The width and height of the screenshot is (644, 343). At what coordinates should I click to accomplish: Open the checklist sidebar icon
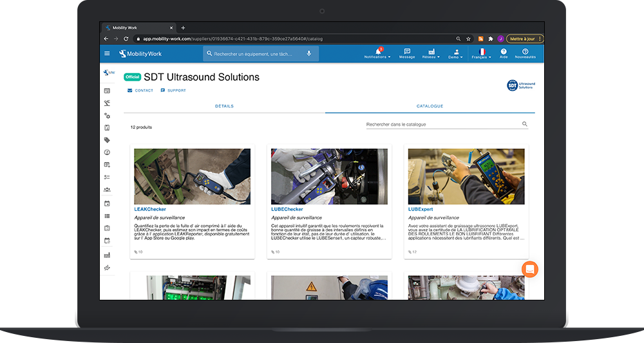click(107, 177)
